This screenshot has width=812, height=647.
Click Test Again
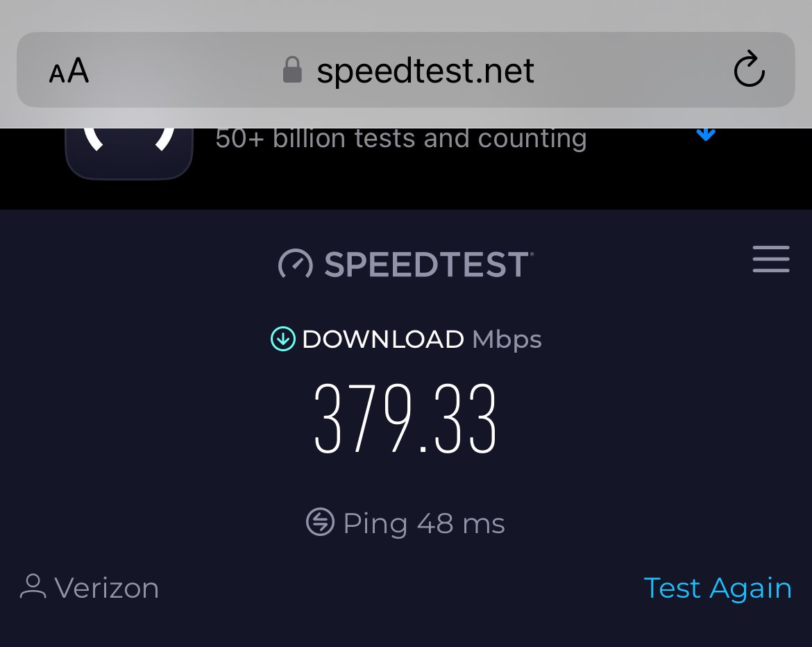click(718, 589)
